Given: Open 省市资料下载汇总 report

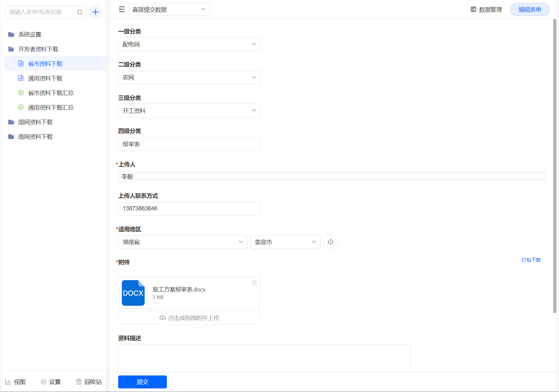Looking at the screenshot, I should [x=51, y=93].
